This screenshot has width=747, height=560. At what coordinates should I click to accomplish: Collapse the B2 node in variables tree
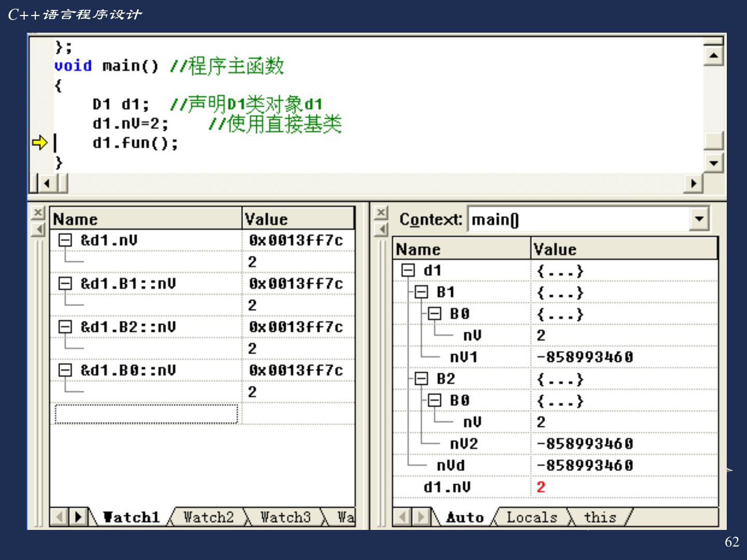point(421,379)
